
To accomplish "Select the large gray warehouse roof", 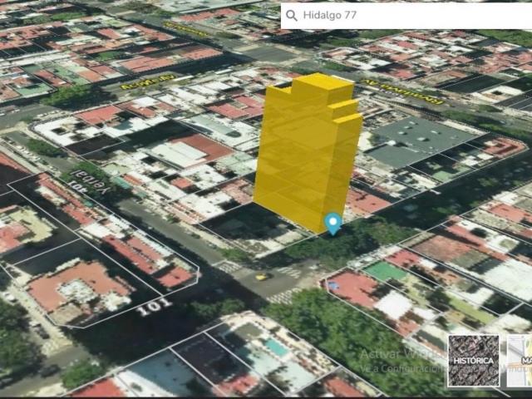I will (420, 140).
